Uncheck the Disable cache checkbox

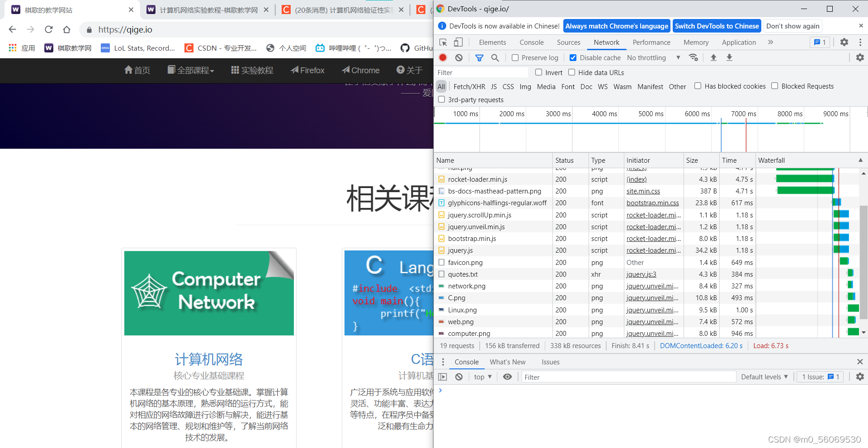[573, 58]
